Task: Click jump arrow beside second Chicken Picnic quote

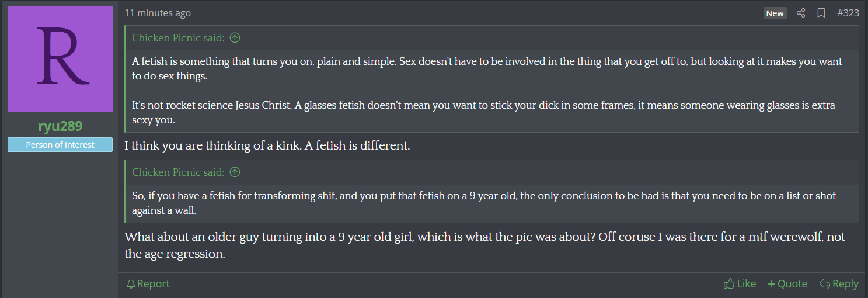Action: 235,172
